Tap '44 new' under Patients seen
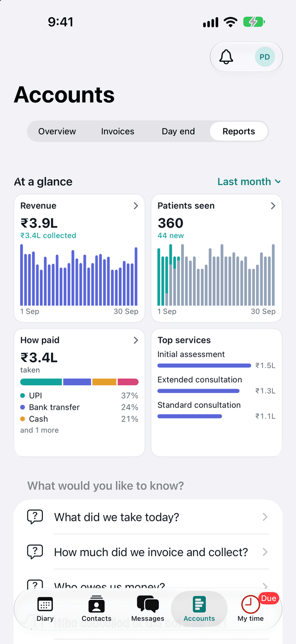This screenshot has width=296, height=644. point(171,236)
